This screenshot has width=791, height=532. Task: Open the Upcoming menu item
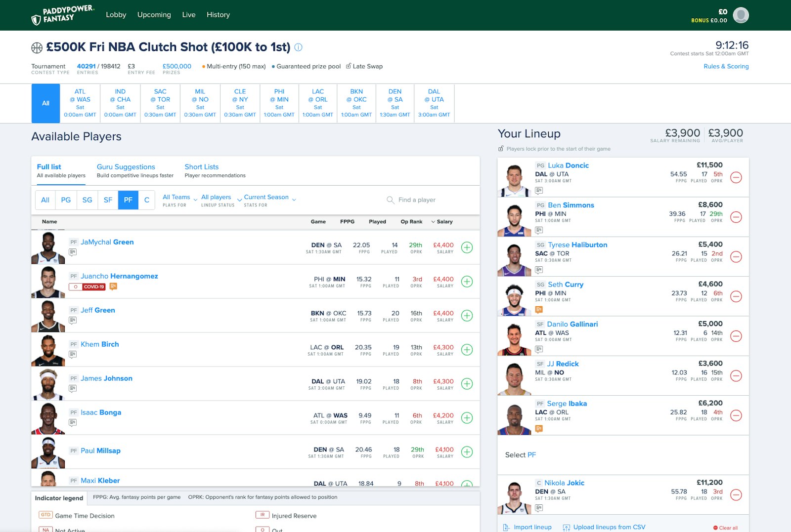(154, 15)
